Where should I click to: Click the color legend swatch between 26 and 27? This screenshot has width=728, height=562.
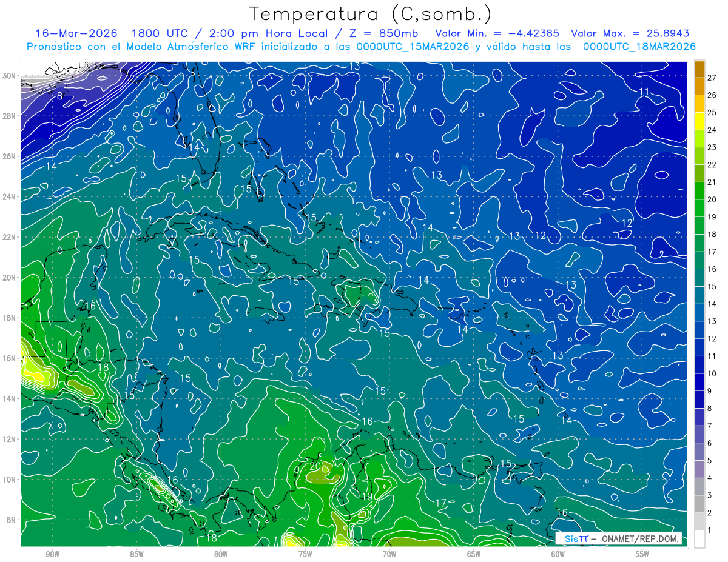(x=699, y=87)
